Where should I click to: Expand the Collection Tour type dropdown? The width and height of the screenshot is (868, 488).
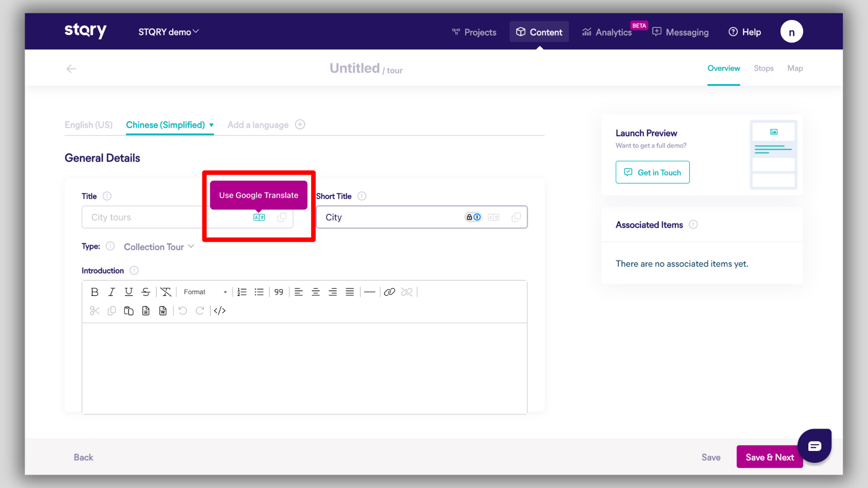coord(159,247)
